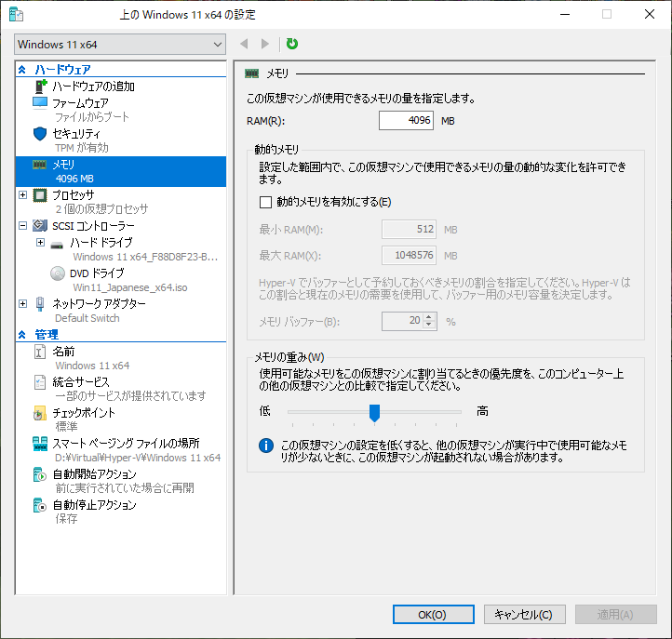This screenshot has width=672, height=639.
Task: Click the キャンセル(C) button
Action: coord(525,615)
